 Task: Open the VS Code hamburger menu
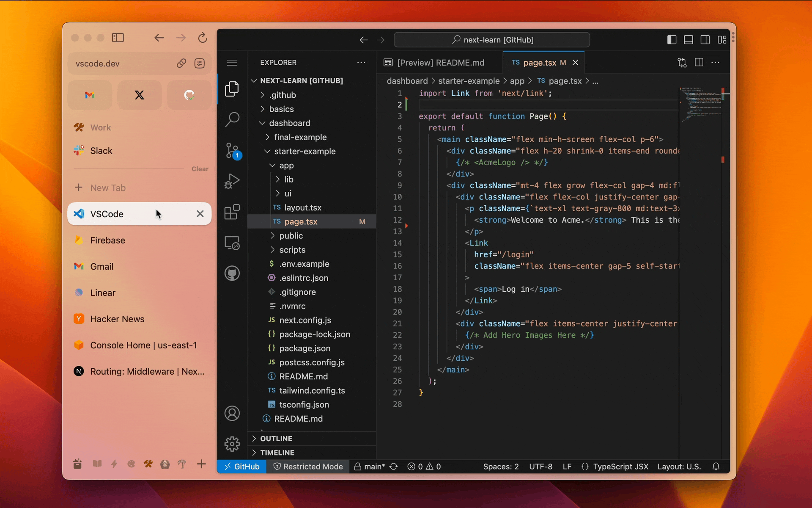click(232, 63)
